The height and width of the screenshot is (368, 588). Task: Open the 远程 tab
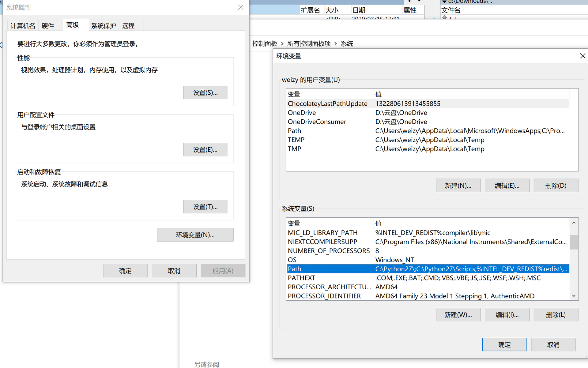(x=128, y=26)
